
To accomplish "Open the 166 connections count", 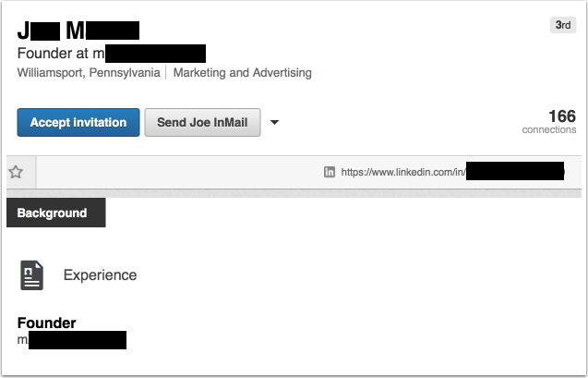I will (561, 116).
